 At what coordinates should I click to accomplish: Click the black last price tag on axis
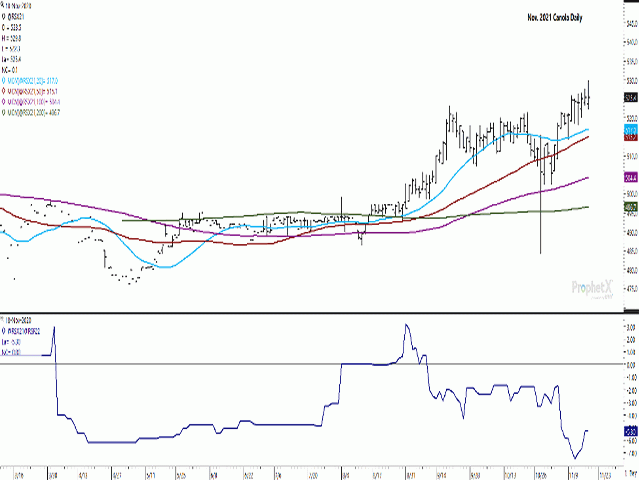pos(631,98)
